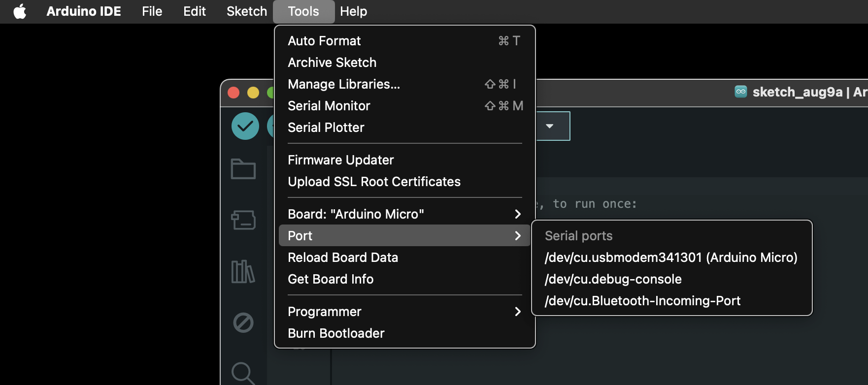
Task: Choose Reload Board Data
Action: tap(404, 257)
